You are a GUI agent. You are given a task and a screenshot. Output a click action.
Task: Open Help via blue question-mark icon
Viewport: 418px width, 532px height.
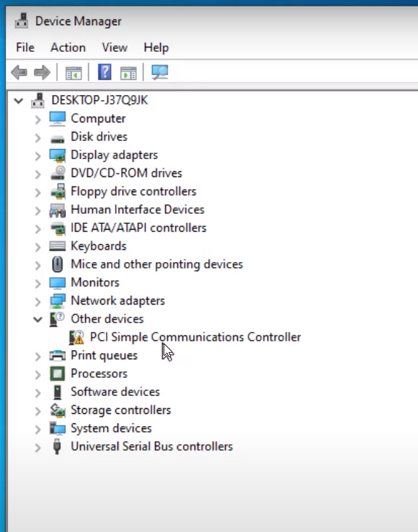pyautogui.click(x=104, y=72)
